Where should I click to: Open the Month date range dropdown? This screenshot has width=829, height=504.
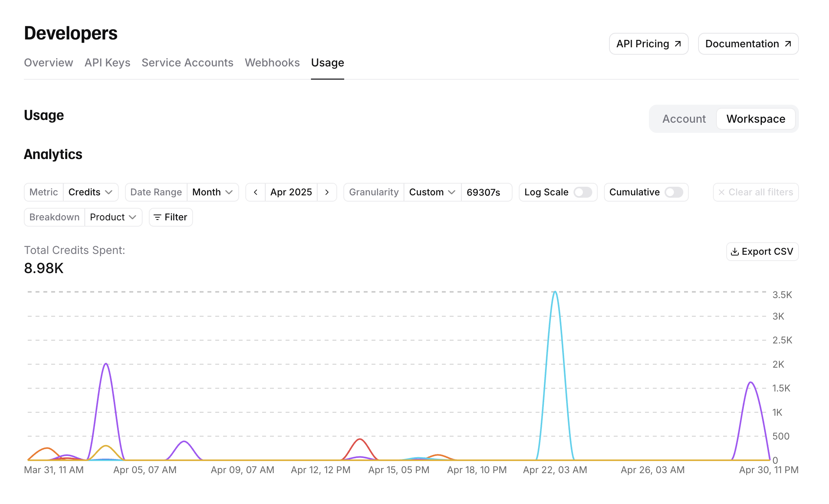tap(213, 192)
